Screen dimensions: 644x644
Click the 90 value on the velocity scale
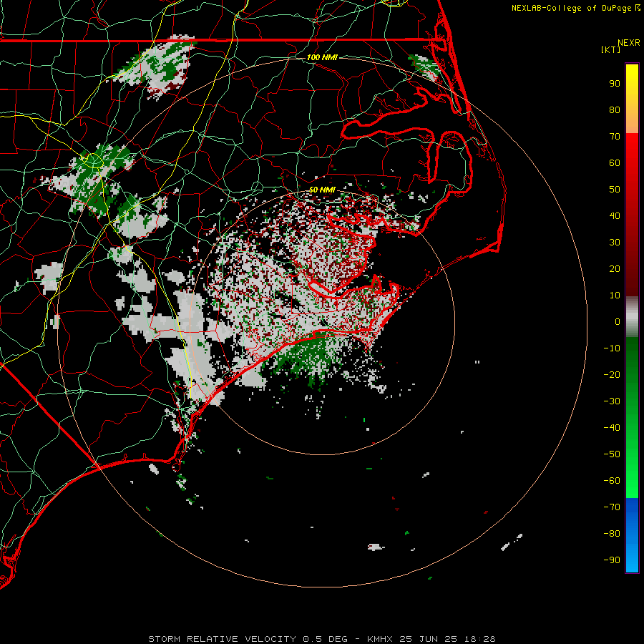coord(615,84)
